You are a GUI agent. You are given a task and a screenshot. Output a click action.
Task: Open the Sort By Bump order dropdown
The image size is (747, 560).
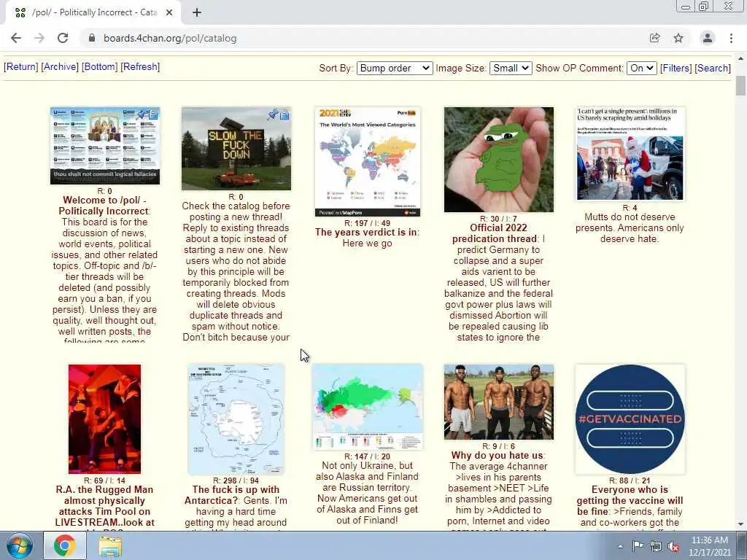pyautogui.click(x=395, y=68)
